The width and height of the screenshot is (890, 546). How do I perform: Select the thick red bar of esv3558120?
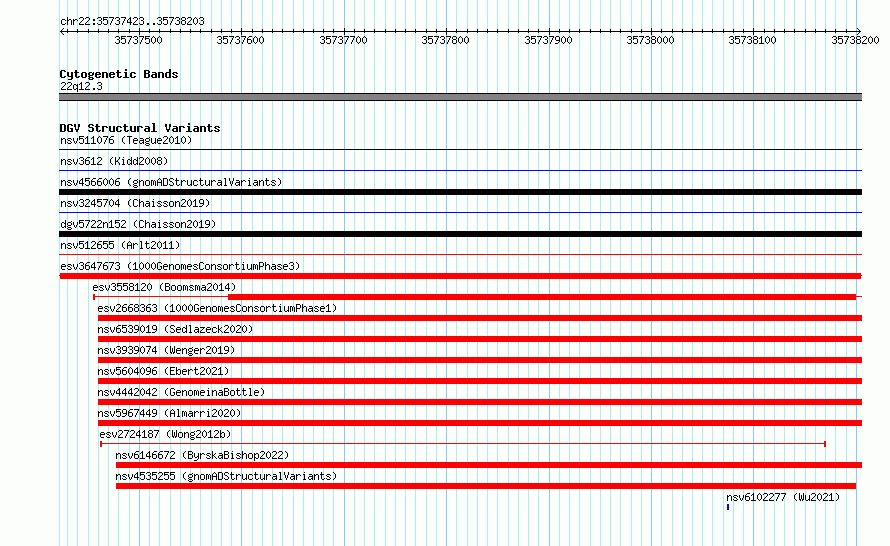tap(541, 297)
